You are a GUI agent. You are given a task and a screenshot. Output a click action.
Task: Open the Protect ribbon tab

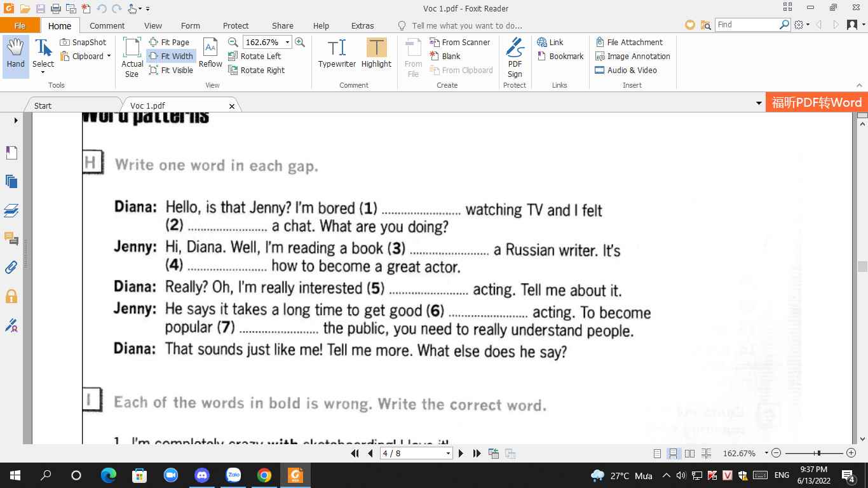(236, 25)
